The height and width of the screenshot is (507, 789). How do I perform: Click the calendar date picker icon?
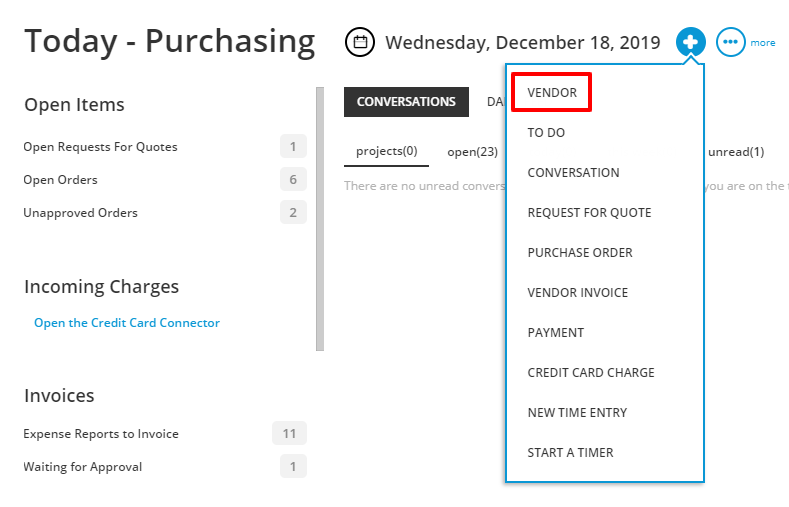click(359, 42)
